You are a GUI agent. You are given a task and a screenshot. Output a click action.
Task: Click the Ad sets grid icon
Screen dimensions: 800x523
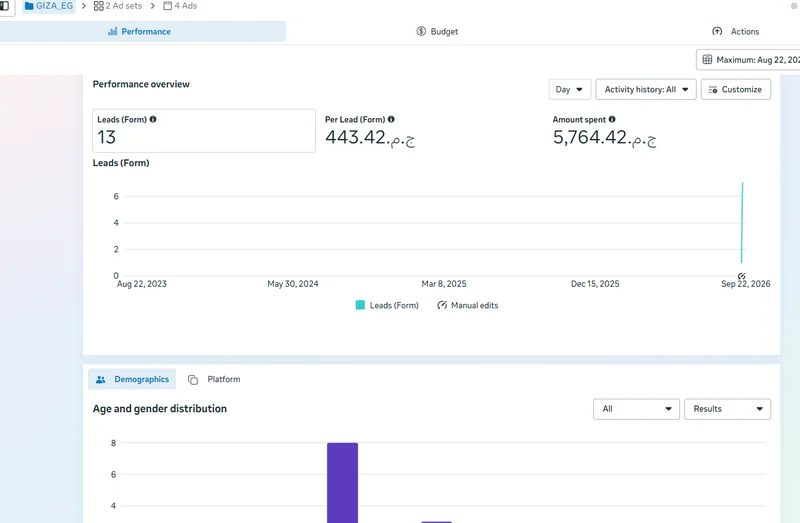[98, 6]
